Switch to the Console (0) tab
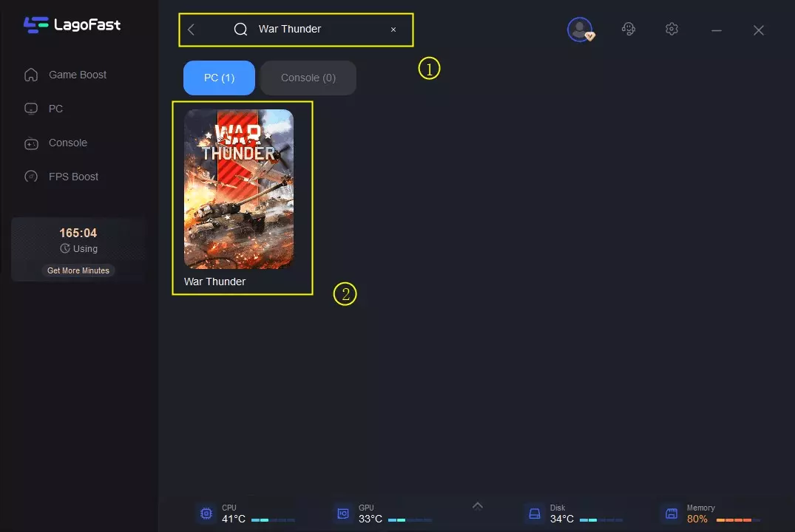The width and height of the screenshot is (795, 532). (x=308, y=78)
